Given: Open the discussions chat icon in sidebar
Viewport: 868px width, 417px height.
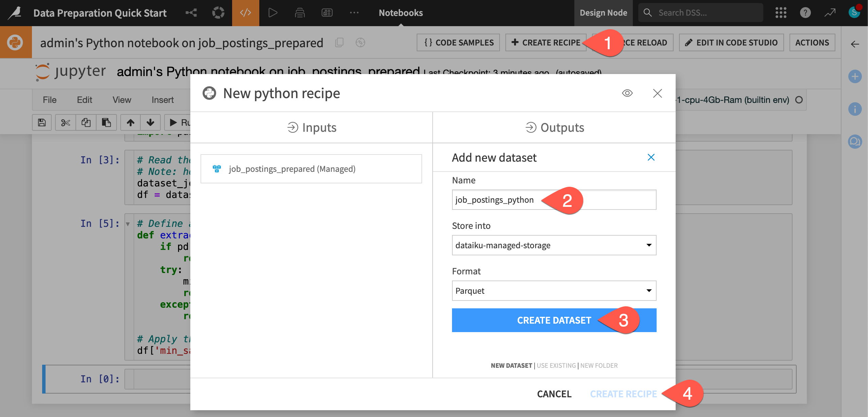Looking at the screenshot, I should [x=855, y=142].
